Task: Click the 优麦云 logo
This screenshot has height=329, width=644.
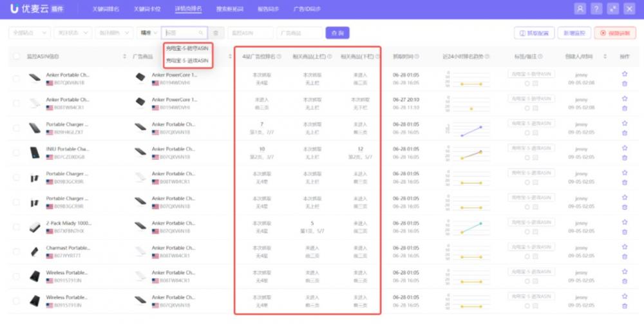Action: (37, 9)
